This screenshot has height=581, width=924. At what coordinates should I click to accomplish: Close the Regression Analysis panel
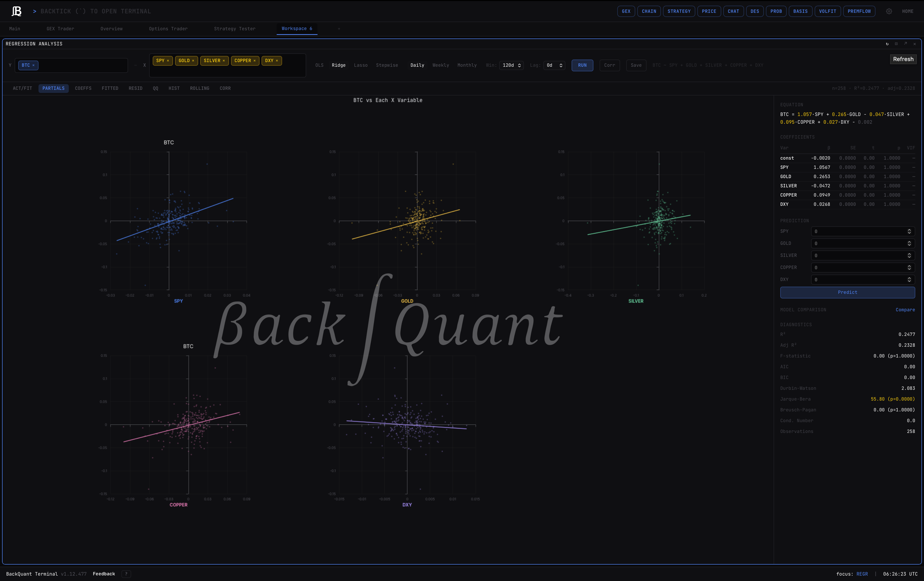[x=915, y=44]
